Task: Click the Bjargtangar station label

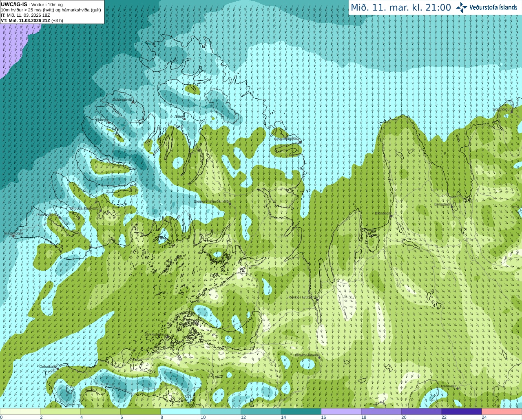Action: pos(13,233)
